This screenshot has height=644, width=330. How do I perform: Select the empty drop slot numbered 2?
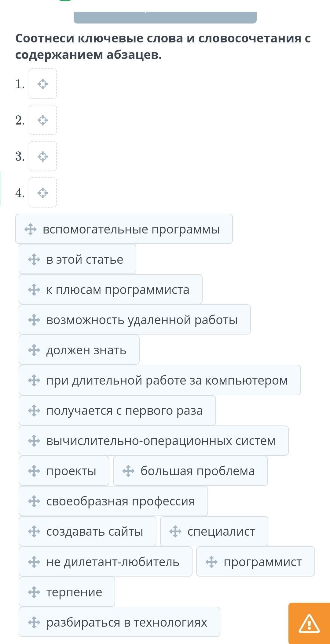43,120
